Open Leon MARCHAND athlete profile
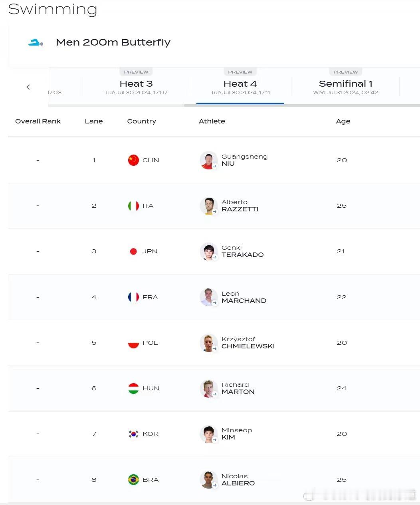Viewport: 420px width, 505px height. point(244,297)
